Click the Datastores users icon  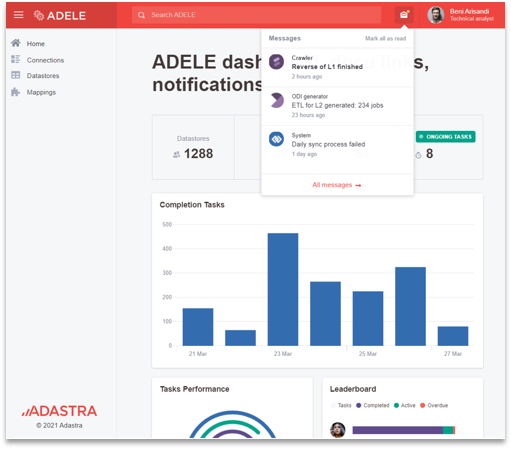pyautogui.click(x=176, y=154)
